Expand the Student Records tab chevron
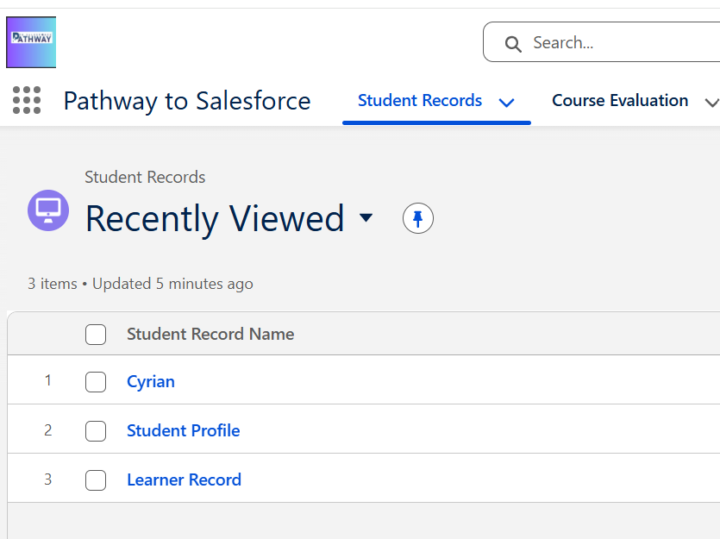Screen dimensions: 720x539 tap(506, 102)
